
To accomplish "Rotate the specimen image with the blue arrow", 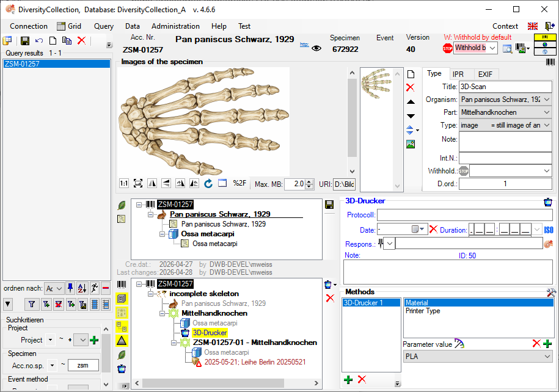I will [x=208, y=183].
